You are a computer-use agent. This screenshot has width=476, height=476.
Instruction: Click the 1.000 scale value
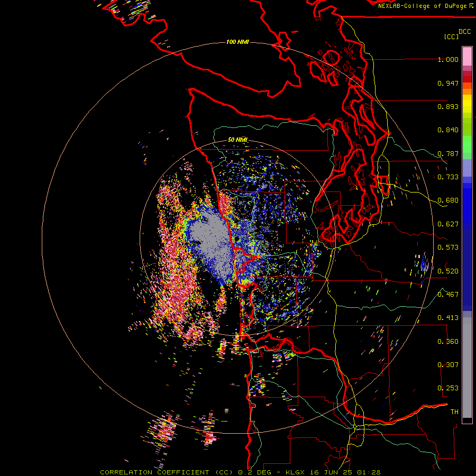[x=448, y=59]
